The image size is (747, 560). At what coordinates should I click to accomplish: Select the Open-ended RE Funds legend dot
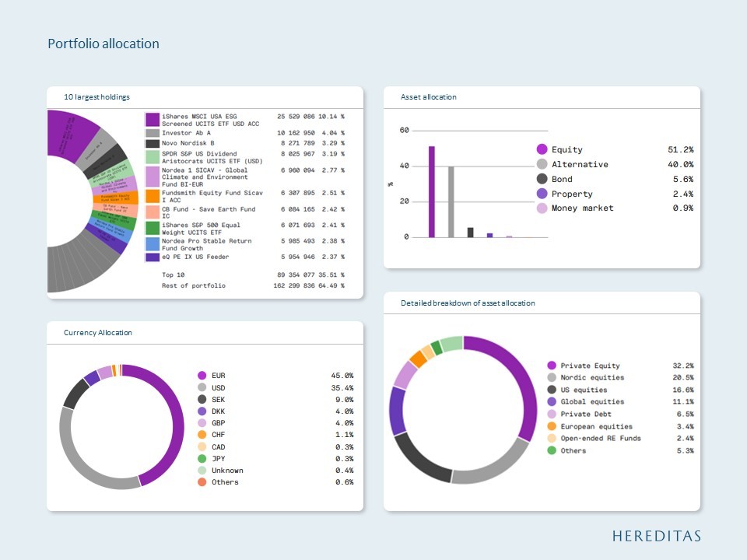pyautogui.click(x=552, y=439)
